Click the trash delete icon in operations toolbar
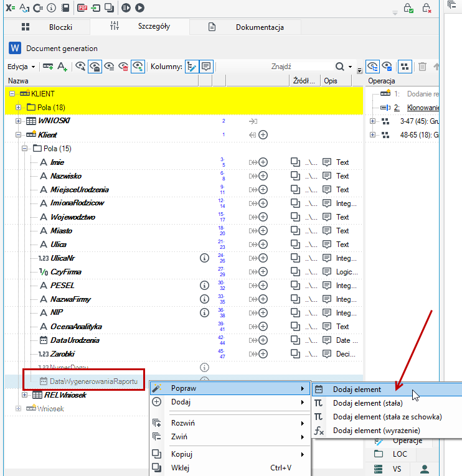The width and height of the screenshot is (462, 476). [423, 67]
